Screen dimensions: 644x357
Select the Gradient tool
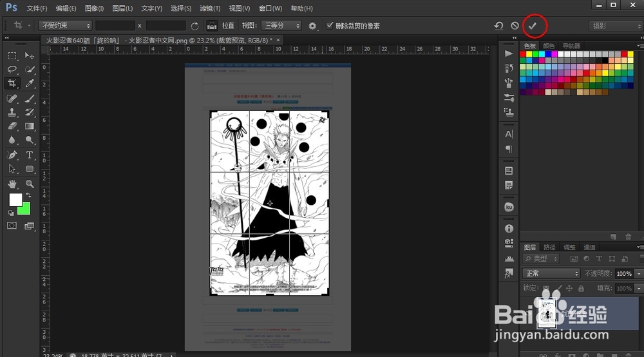click(29, 126)
